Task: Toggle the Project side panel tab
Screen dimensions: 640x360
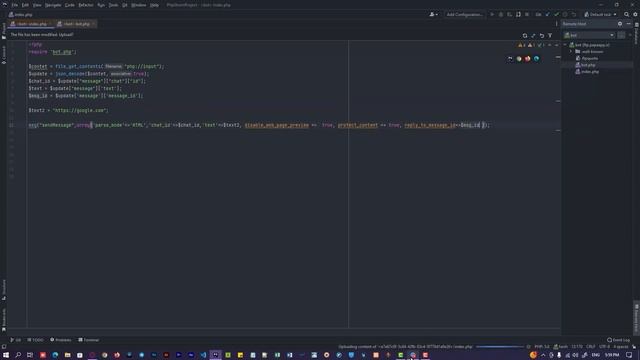Action: tap(4, 31)
